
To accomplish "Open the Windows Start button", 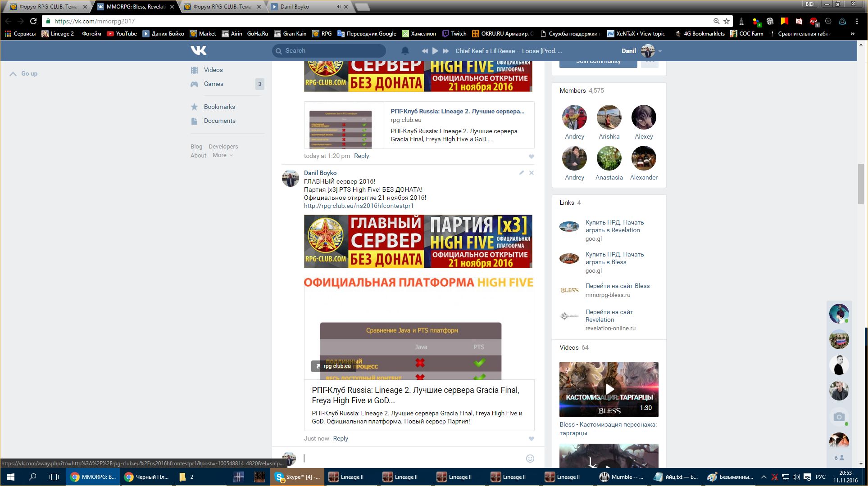I will [x=11, y=477].
